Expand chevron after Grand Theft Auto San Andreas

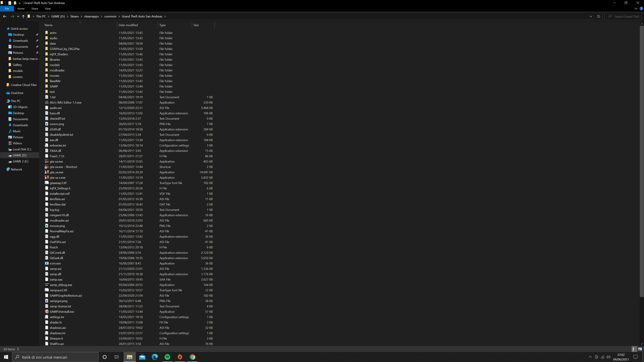(x=165, y=16)
